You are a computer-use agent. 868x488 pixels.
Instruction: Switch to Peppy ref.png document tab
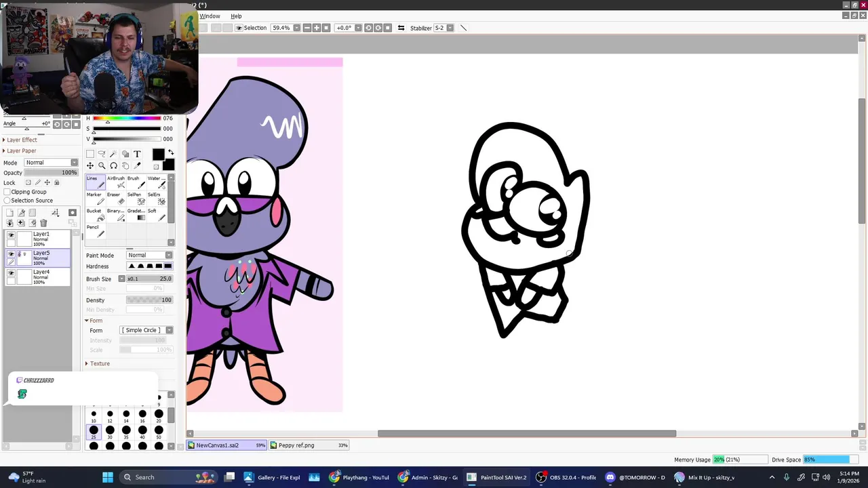point(309,445)
